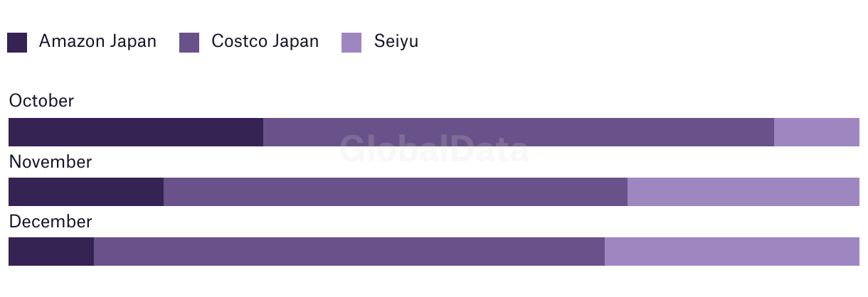Click the October Costco Japan bar segment
Viewport: 868px width, 297px height.
[x=519, y=132]
